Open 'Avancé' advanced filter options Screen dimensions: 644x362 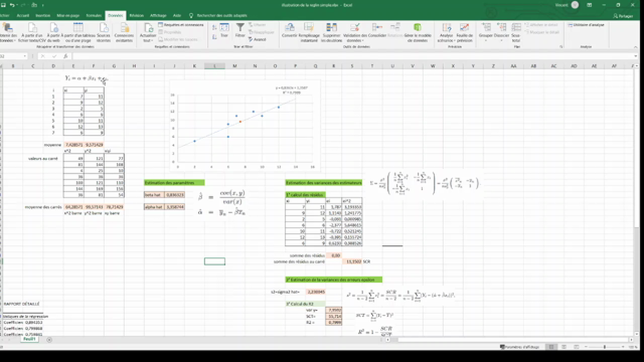click(x=258, y=39)
